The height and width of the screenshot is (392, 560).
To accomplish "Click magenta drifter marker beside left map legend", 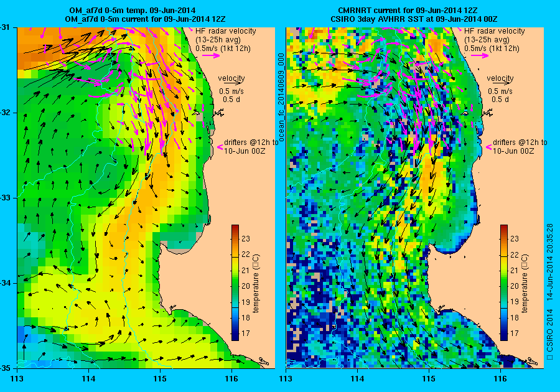I will coord(220,147).
